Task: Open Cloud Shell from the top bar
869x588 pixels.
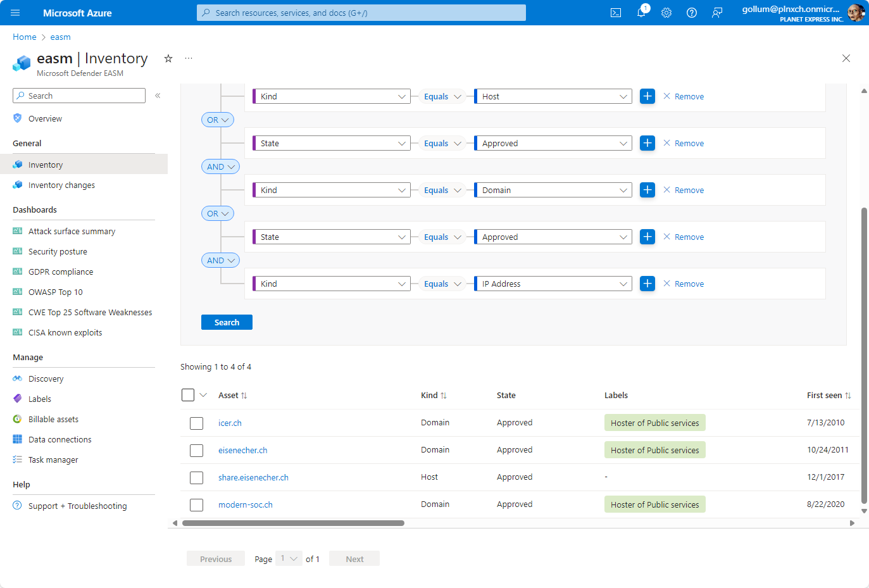Action: pyautogui.click(x=615, y=13)
